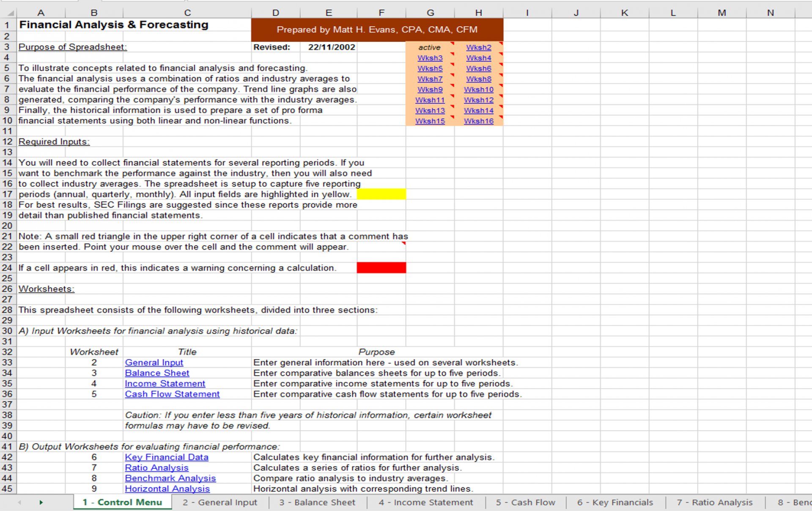Select row 24 header
The height and width of the screenshot is (511, 812).
pos(8,268)
